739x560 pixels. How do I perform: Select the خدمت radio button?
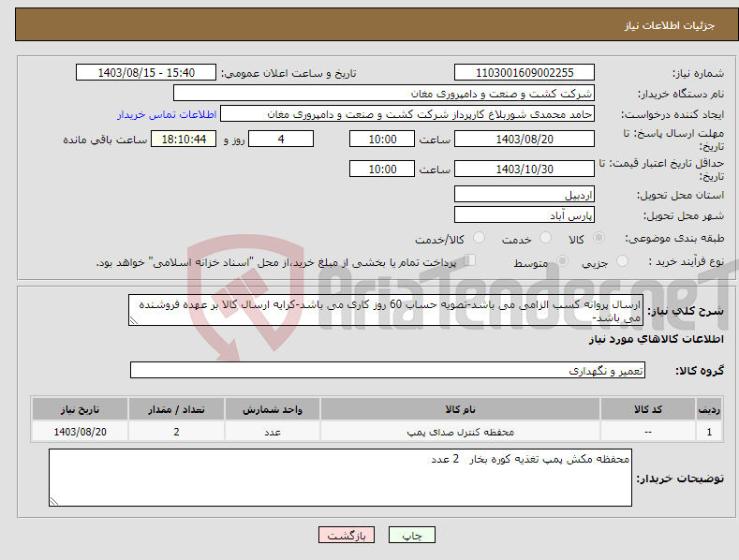545,238
